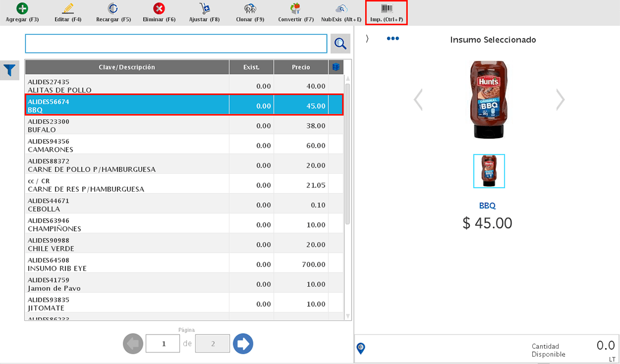The height and width of the screenshot is (364, 620).
Task: Go to next page with blue arrow
Action: (243, 344)
